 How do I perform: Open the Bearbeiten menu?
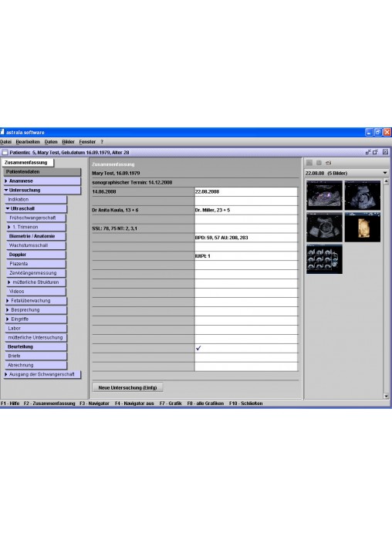[28, 141]
